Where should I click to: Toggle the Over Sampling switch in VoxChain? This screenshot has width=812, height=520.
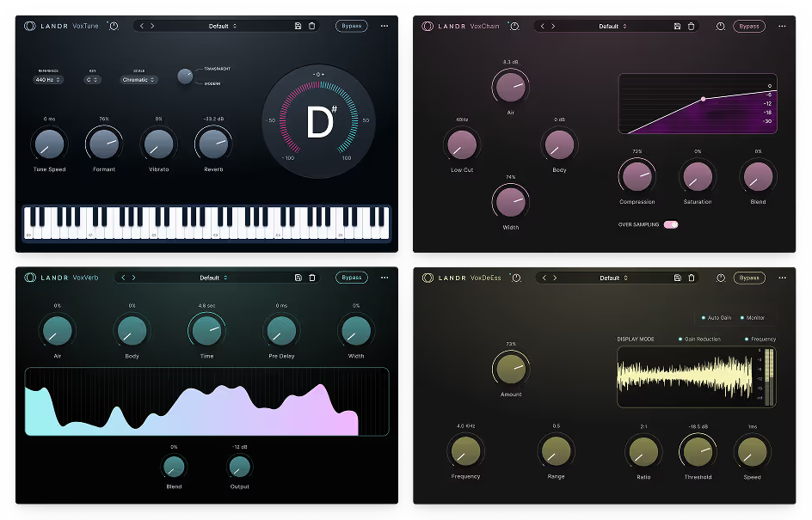pos(671,224)
